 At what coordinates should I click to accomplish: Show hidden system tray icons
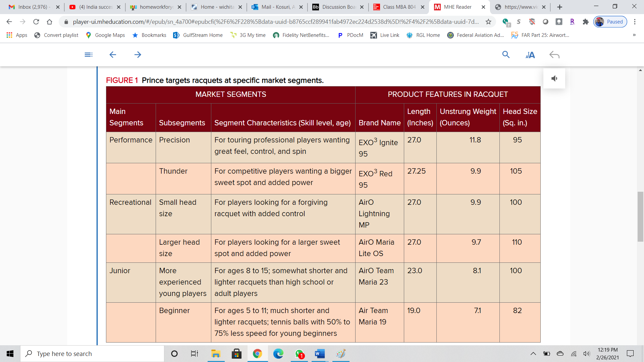(533, 354)
